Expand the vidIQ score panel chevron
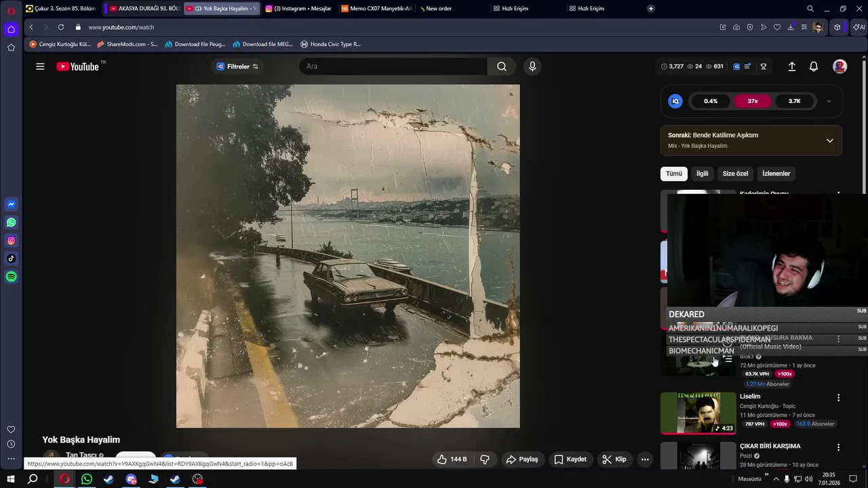This screenshot has width=868, height=488. (x=829, y=101)
